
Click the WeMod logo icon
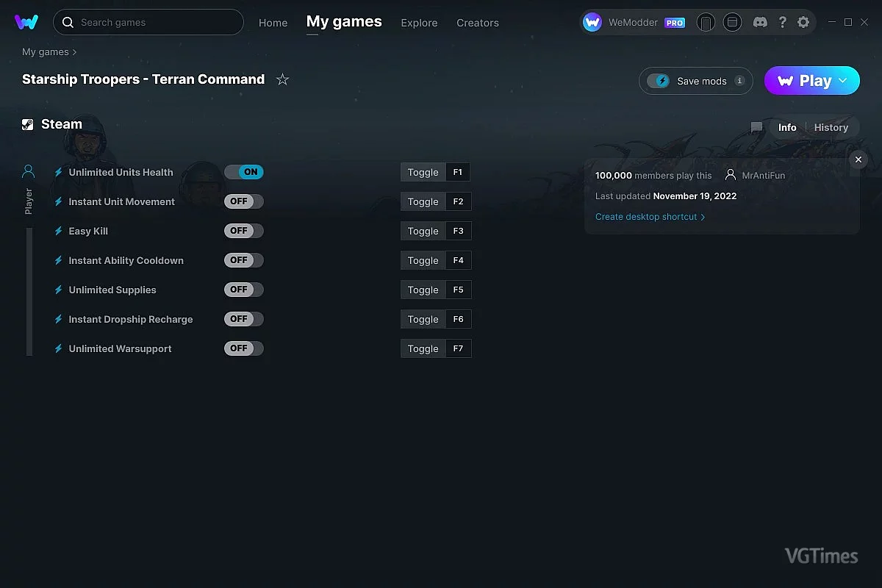26,22
